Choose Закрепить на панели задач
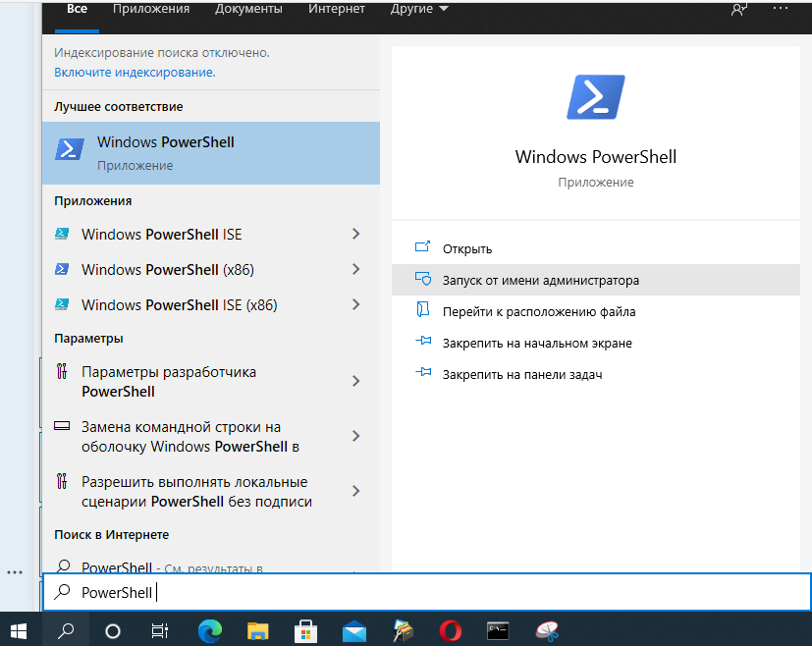812x646 pixels. pyautogui.click(x=596, y=375)
